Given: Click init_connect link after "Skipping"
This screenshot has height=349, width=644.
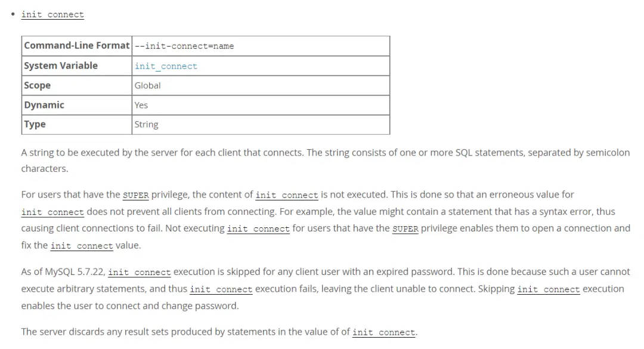Looking at the screenshot, I should (549, 289).
